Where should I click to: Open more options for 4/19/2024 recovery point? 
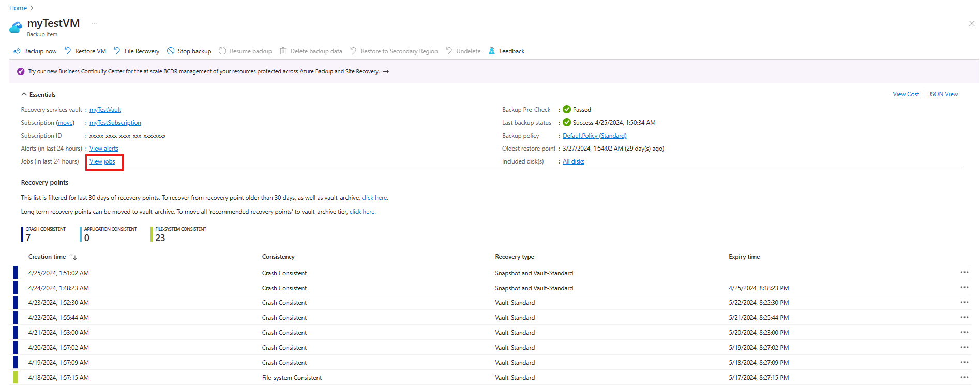tap(964, 362)
